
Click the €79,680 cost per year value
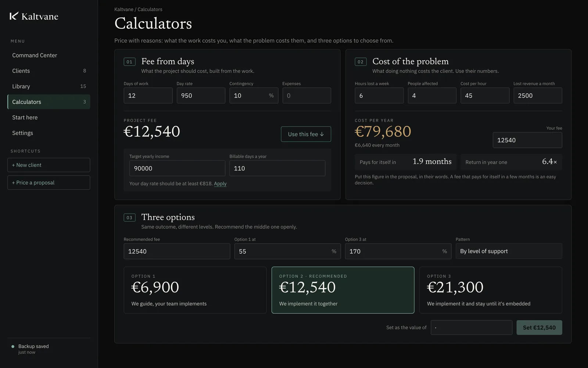(383, 132)
